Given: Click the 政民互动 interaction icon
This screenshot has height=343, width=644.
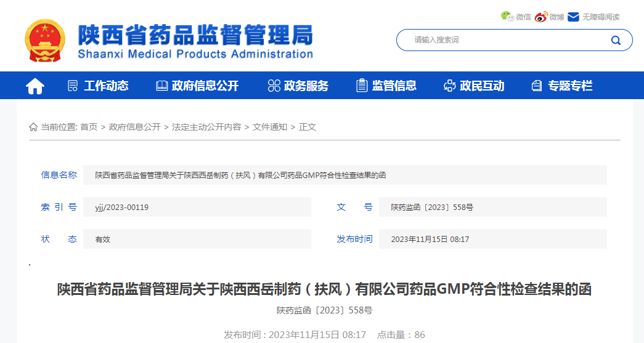Looking at the screenshot, I should (450, 86).
